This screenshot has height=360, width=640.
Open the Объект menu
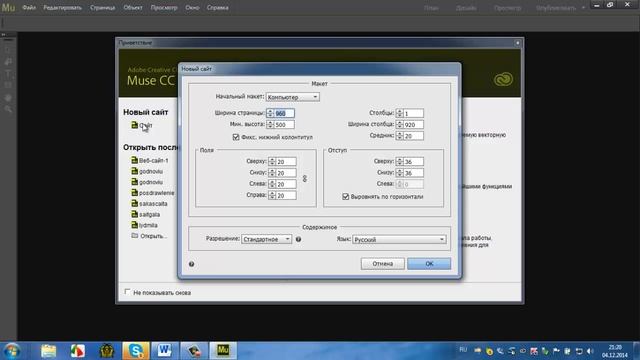tap(133, 7)
